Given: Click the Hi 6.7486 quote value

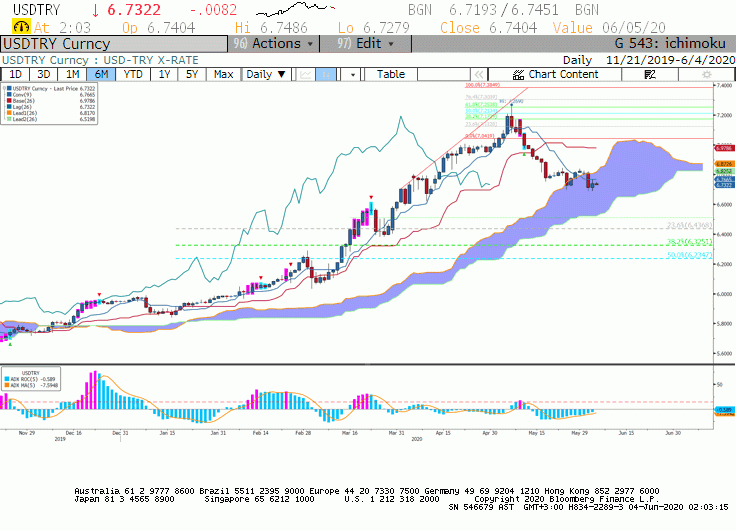Looking at the screenshot, I should point(271,28).
